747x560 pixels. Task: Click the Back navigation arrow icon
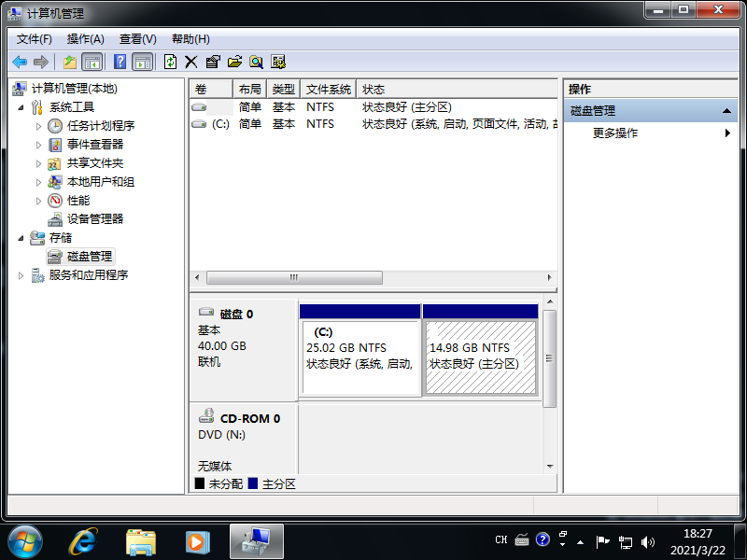20,62
